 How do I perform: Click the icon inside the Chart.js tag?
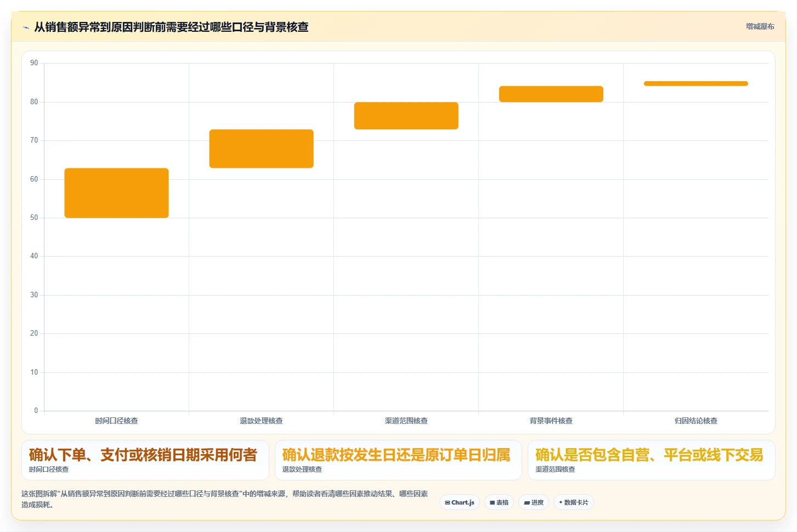point(448,502)
